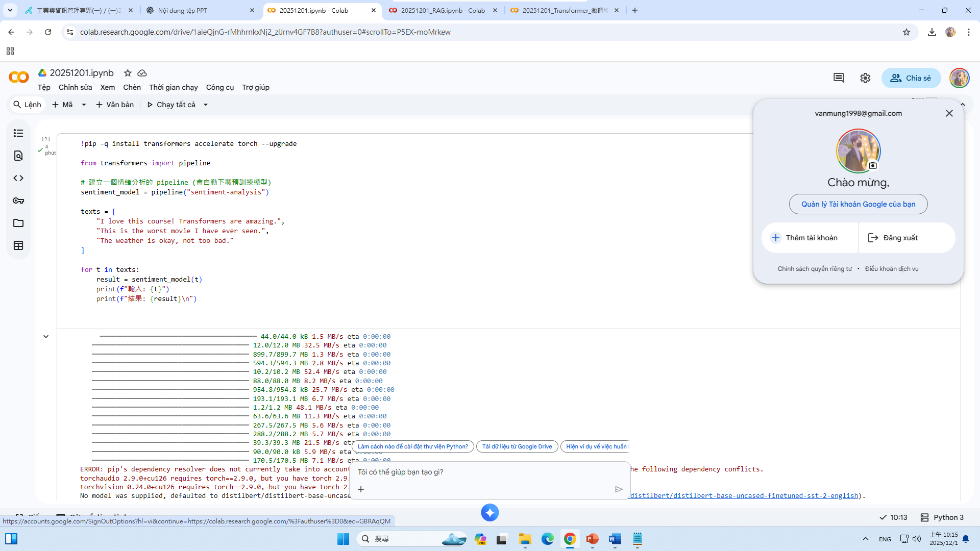Open code snippets sidebar icon
Image resolution: width=980 pixels, height=551 pixels.
[18, 178]
